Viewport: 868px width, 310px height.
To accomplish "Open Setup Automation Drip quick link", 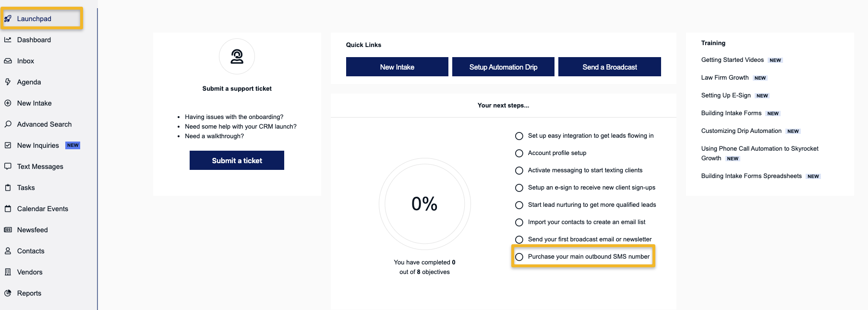I will click(503, 67).
